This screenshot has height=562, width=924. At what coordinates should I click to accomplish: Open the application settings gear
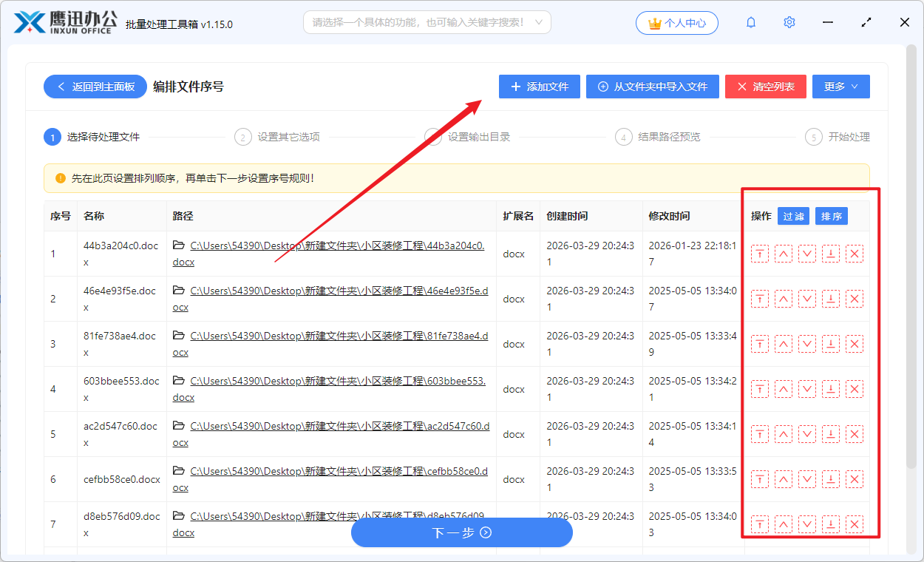789,22
